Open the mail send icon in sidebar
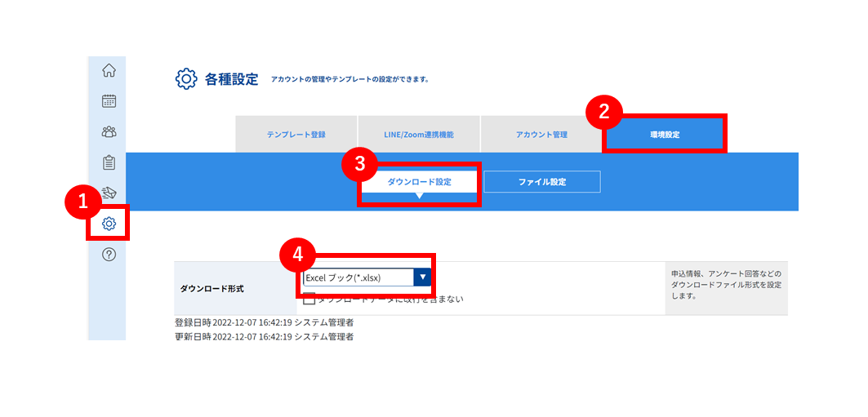This screenshot has height=417, width=868. point(109,193)
